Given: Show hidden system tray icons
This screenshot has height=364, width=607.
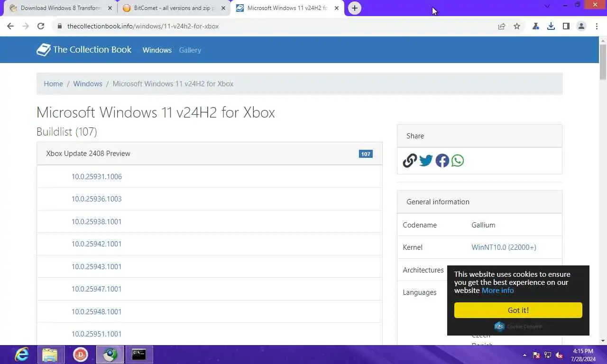Looking at the screenshot, I should 524,355.
